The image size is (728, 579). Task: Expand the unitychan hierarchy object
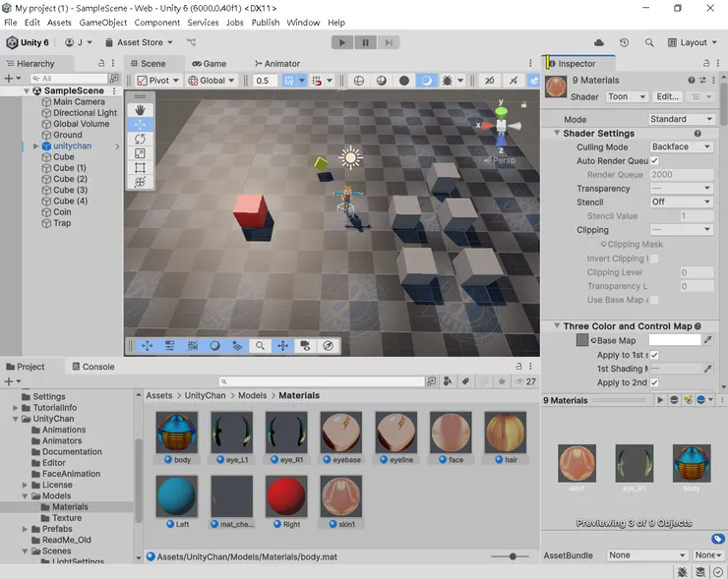pyautogui.click(x=36, y=146)
